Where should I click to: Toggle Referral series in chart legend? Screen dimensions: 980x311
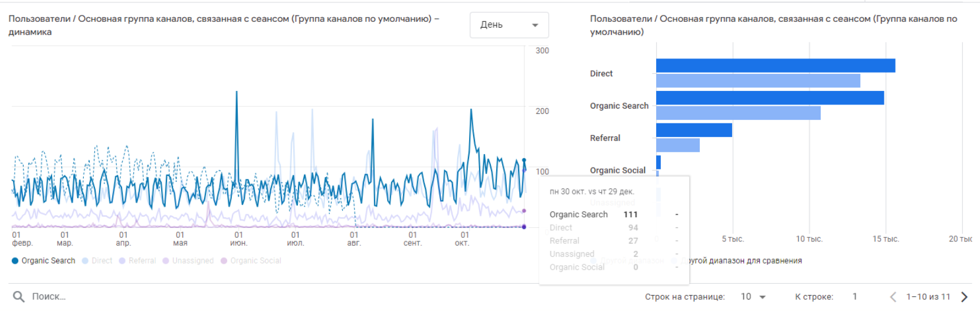point(137,261)
